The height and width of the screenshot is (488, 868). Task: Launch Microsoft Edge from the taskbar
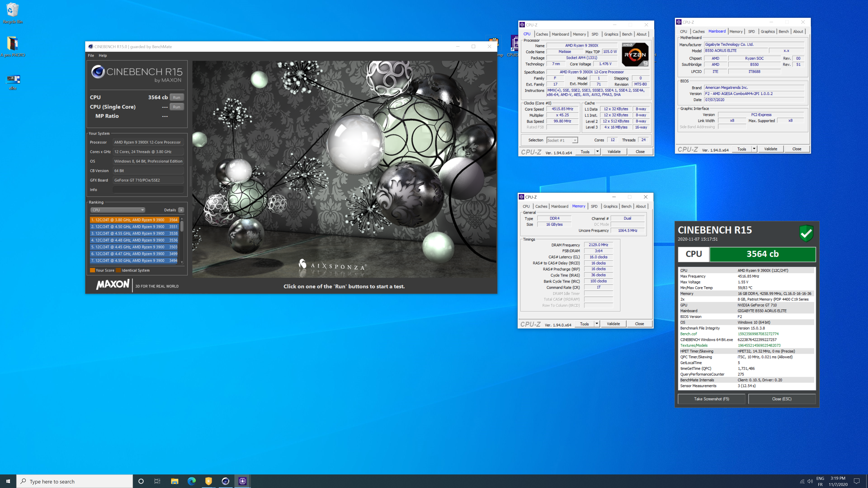(191, 481)
